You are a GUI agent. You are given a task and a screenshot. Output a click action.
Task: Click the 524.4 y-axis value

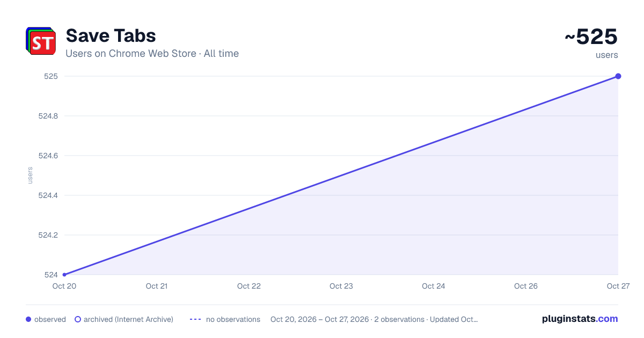48,195
